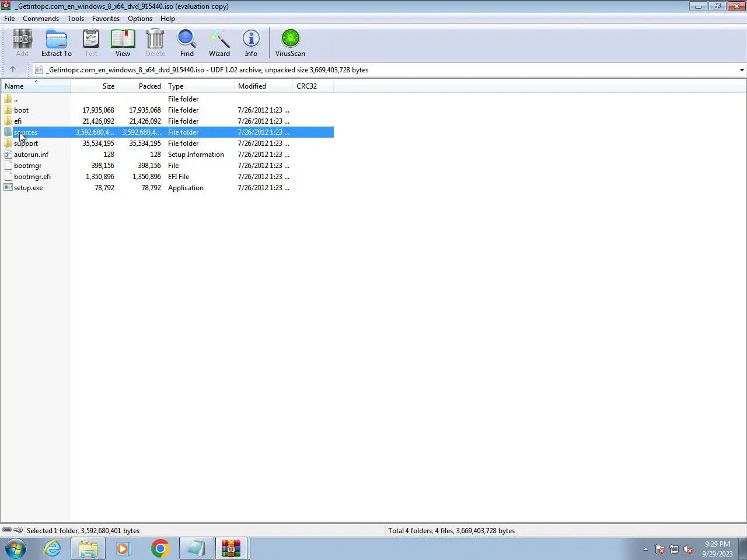Click the WinRAR icon in title bar

[6, 6]
